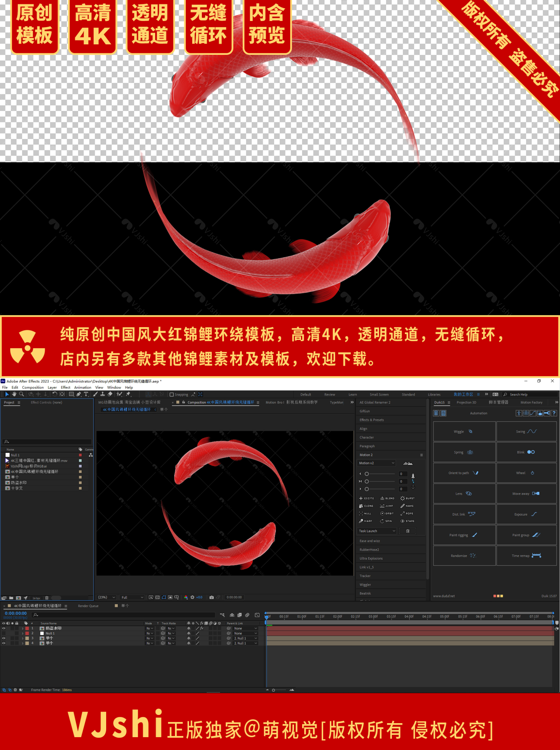The width and height of the screenshot is (560, 750).
Task: Click the ease-out bottom slider Motion 2
Action: point(380,489)
